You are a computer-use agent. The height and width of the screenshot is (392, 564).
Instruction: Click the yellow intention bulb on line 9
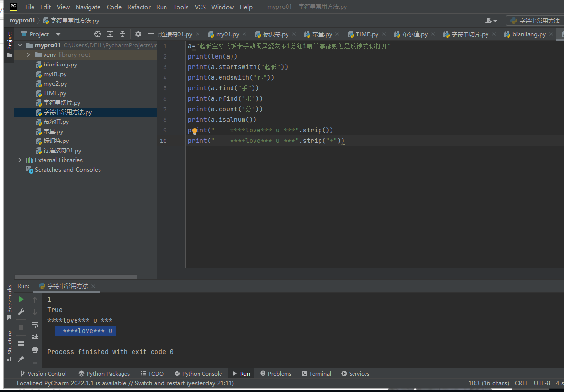click(195, 131)
